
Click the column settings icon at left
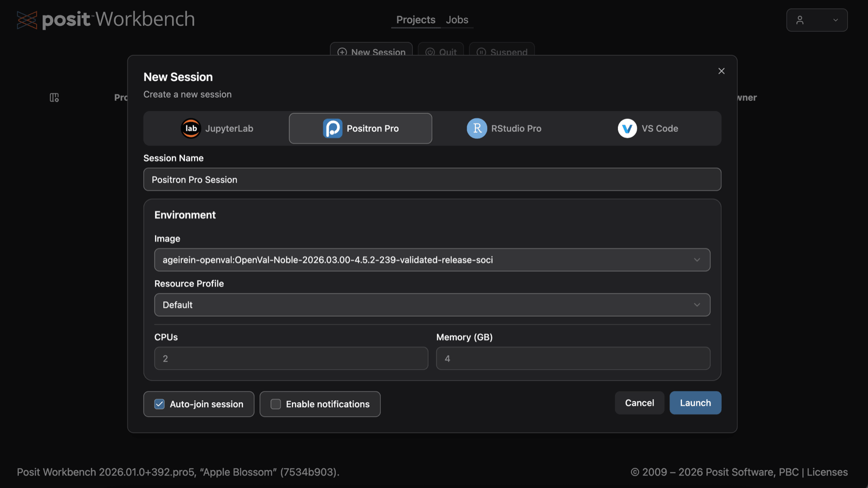pos(54,97)
